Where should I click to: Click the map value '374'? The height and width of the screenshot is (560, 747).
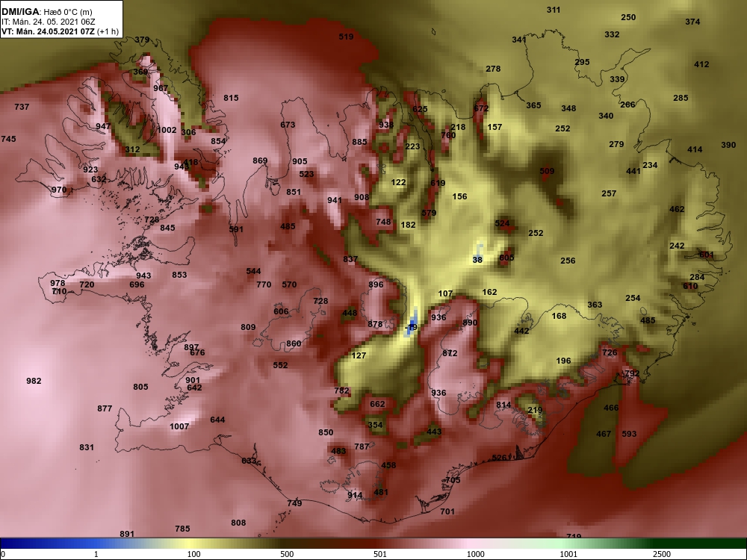pos(692,22)
